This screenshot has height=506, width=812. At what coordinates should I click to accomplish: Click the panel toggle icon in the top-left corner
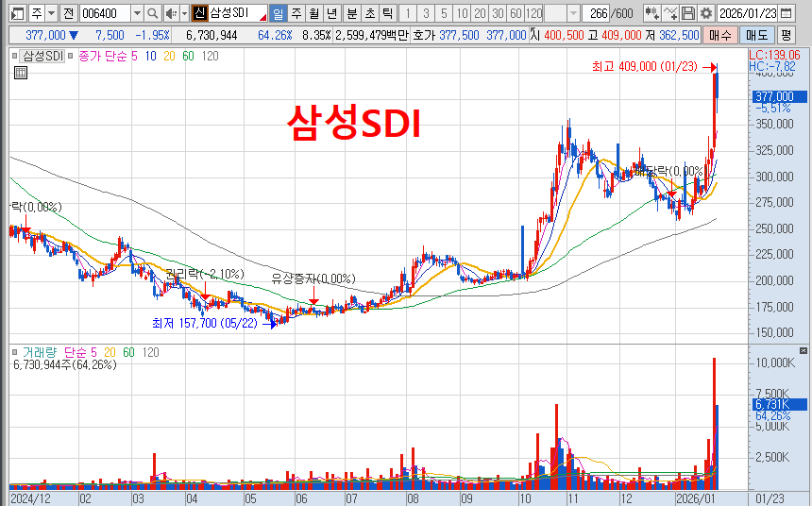point(18,13)
